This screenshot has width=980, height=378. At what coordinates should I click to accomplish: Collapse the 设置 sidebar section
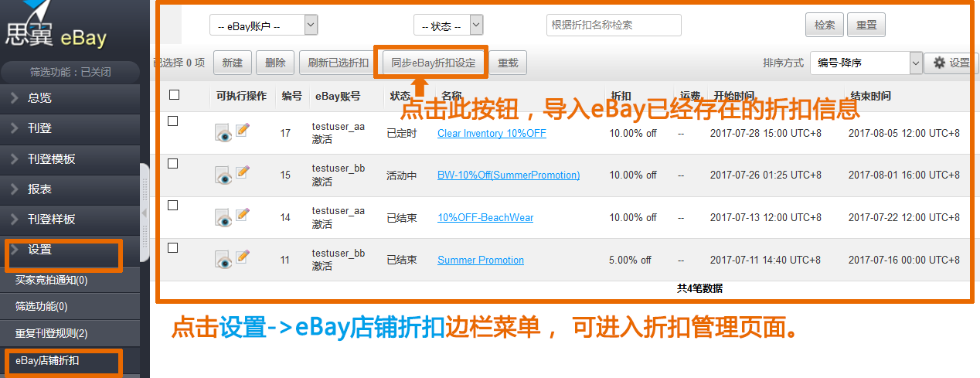70,250
